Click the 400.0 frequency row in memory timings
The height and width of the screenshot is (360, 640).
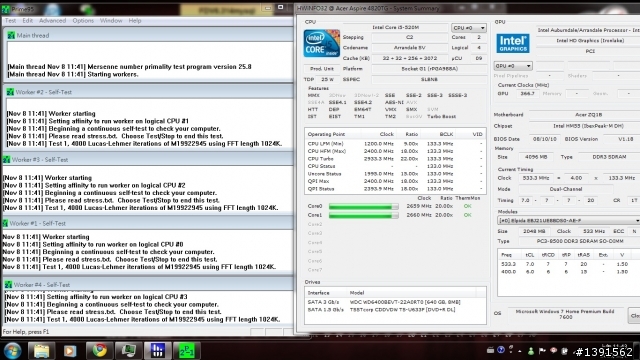568,272
